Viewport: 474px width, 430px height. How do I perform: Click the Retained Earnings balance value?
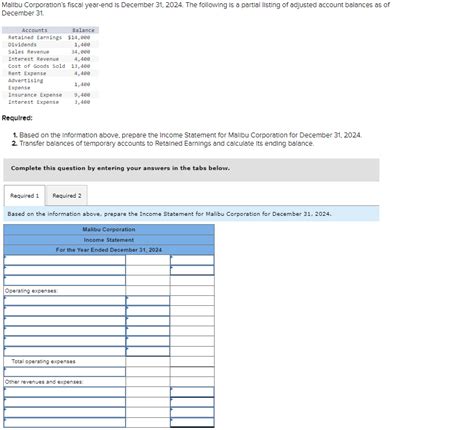[79, 37]
